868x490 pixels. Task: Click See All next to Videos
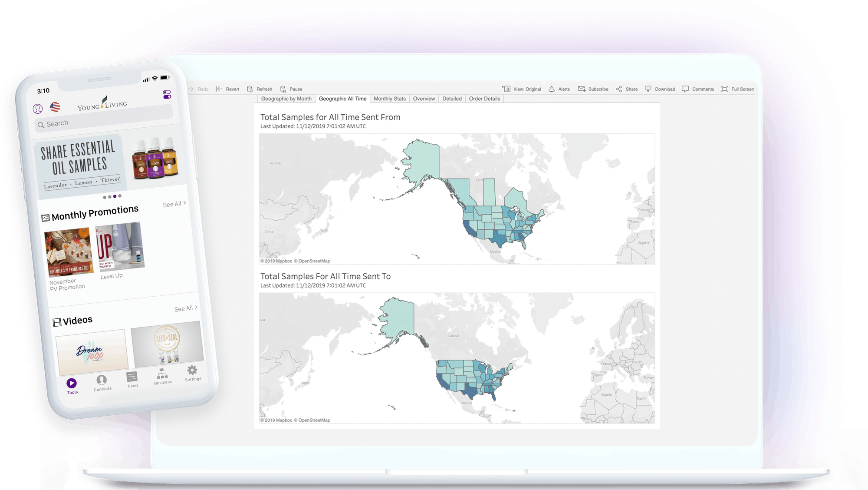click(x=186, y=308)
